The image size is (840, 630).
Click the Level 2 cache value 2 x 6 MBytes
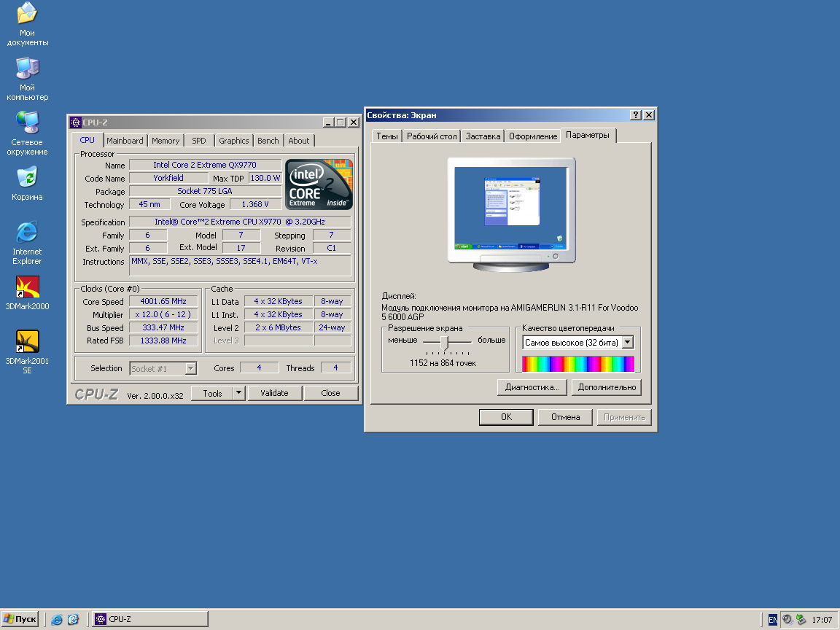click(x=279, y=327)
